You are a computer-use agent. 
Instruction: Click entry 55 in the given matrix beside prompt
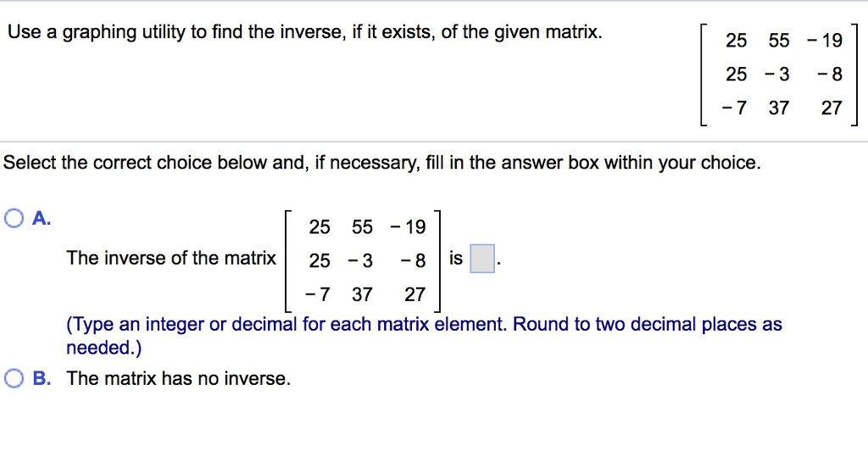tap(779, 41)
